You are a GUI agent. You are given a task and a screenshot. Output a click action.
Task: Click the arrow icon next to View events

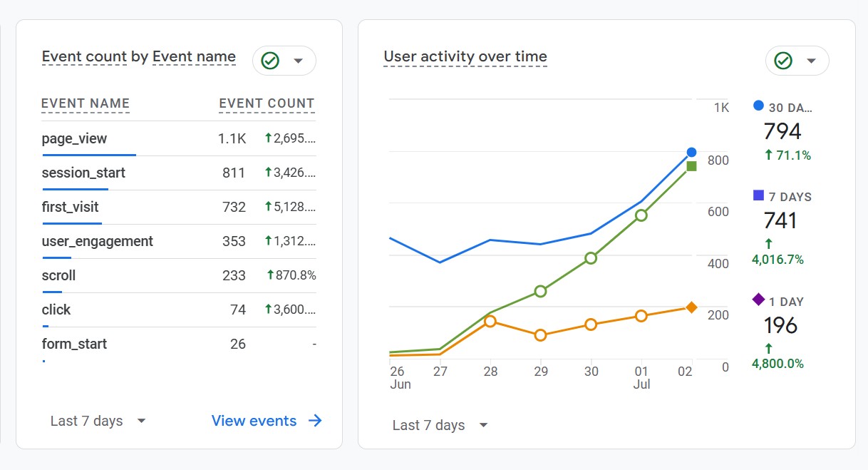pyautogui.click(x=314, y=421)
